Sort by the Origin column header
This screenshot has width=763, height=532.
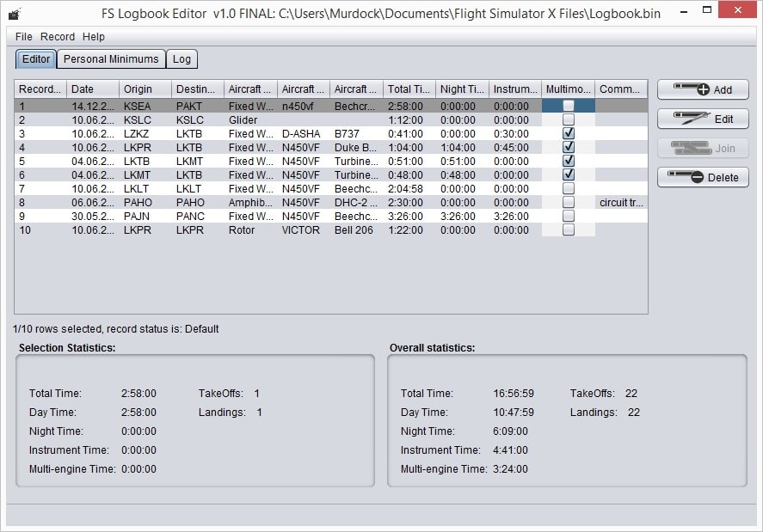pyautogui.click(x=145, y=89)
